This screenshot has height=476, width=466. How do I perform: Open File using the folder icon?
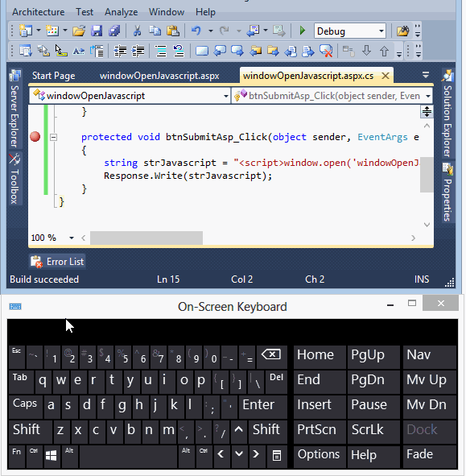coord(79,31)
